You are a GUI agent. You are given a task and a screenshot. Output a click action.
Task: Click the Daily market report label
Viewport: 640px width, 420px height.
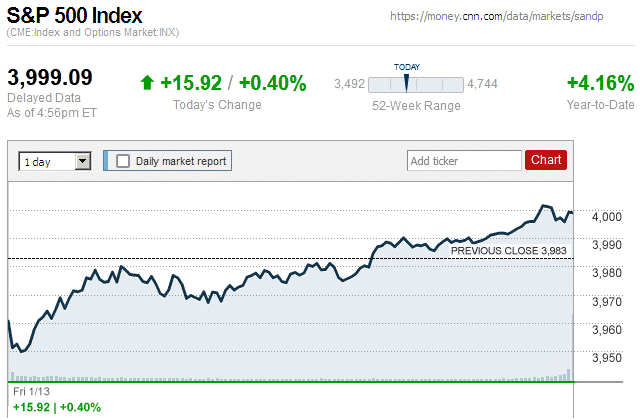181,160
